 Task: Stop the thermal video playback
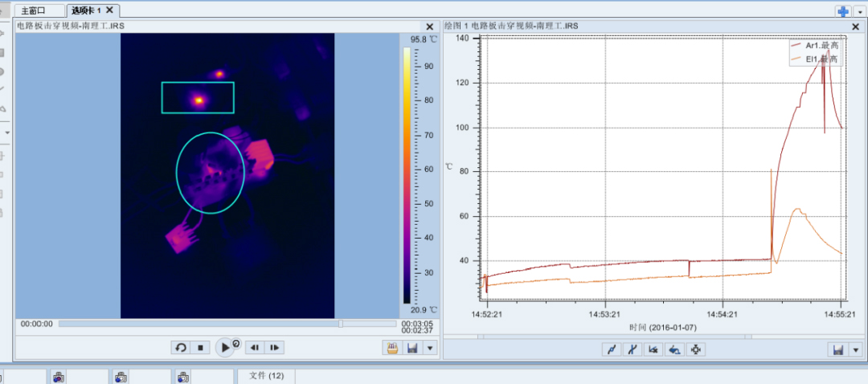[200, 348]
